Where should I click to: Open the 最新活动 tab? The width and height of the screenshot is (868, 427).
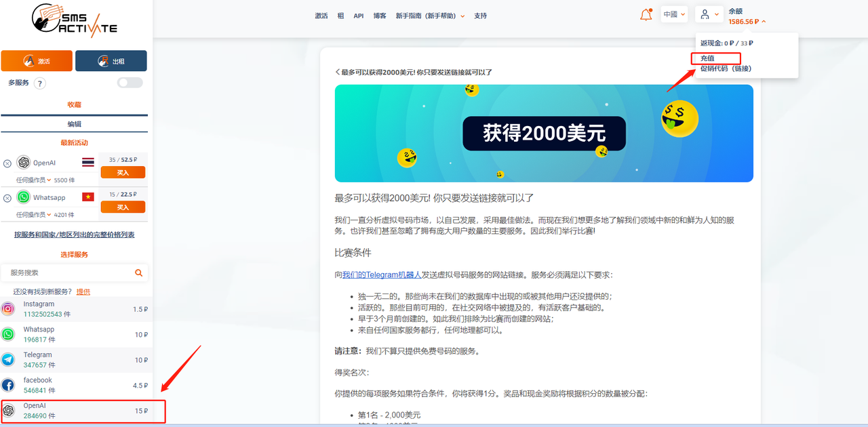[74, 143]
